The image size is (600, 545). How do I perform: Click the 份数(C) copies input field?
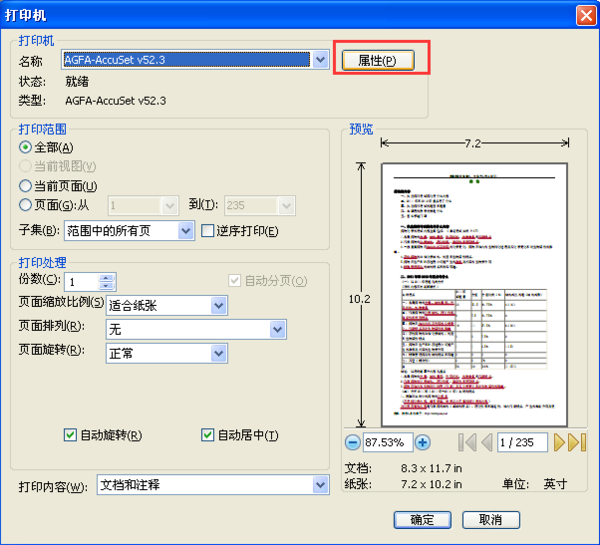coord(82,282)
